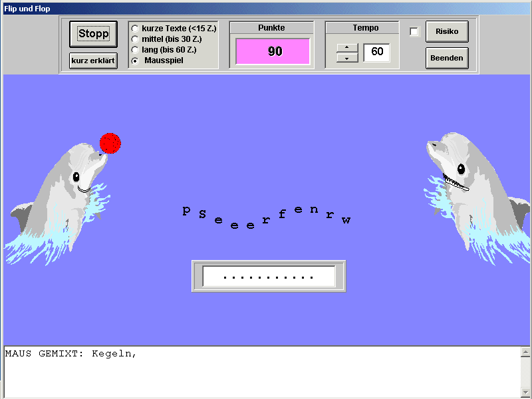Viewport: 532px width, 399px height.
Task: Select lang (bis 60 Z.) radio button
Action: coord(136,50)
